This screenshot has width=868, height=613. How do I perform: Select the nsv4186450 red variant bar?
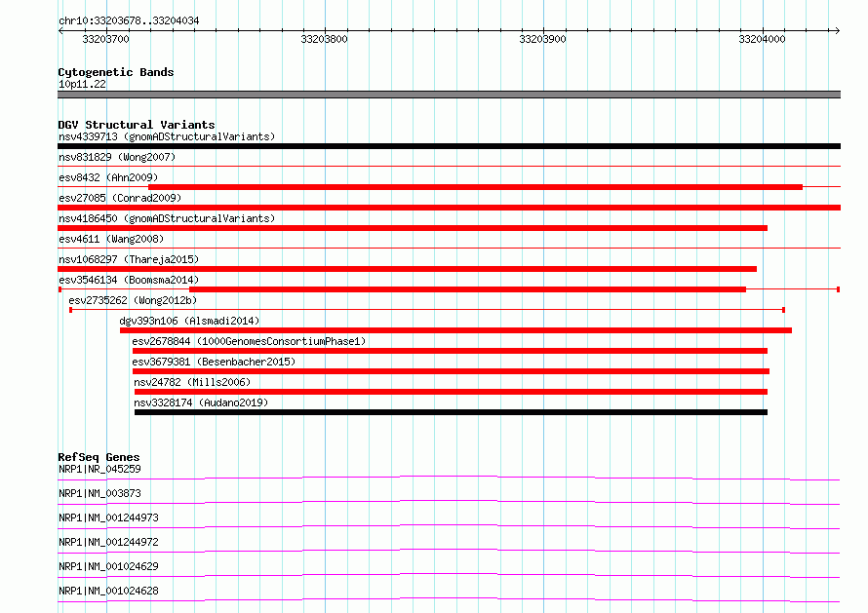point(413,228)
